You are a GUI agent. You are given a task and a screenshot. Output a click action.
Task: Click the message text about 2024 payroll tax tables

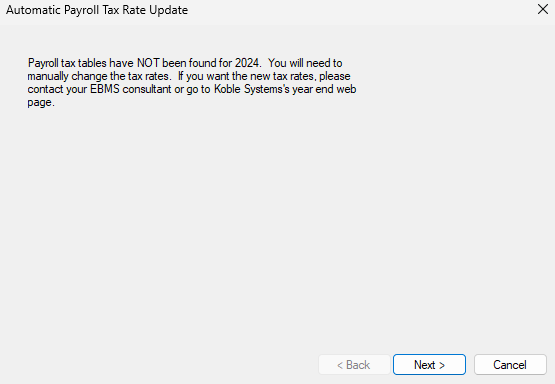click(192, 82)
